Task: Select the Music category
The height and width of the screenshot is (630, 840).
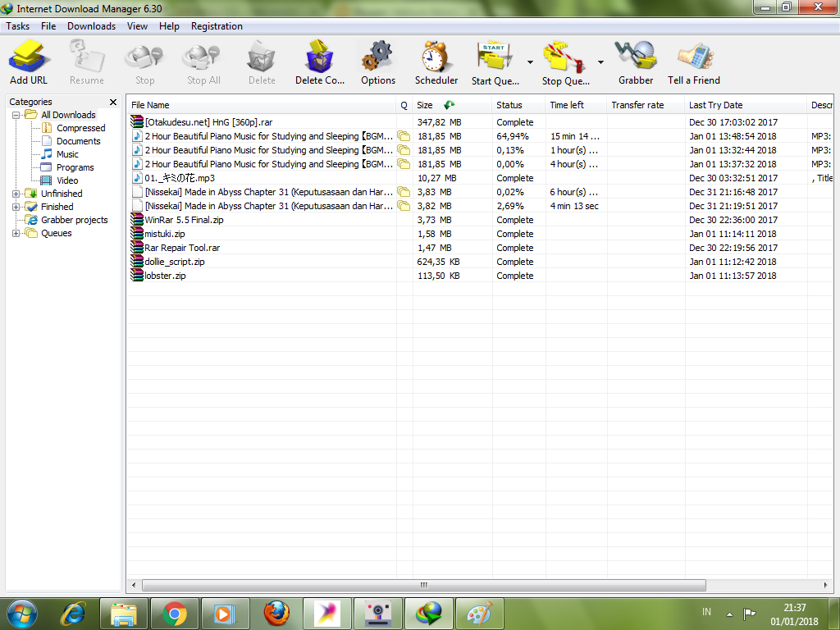Action: tap(67, 154)
